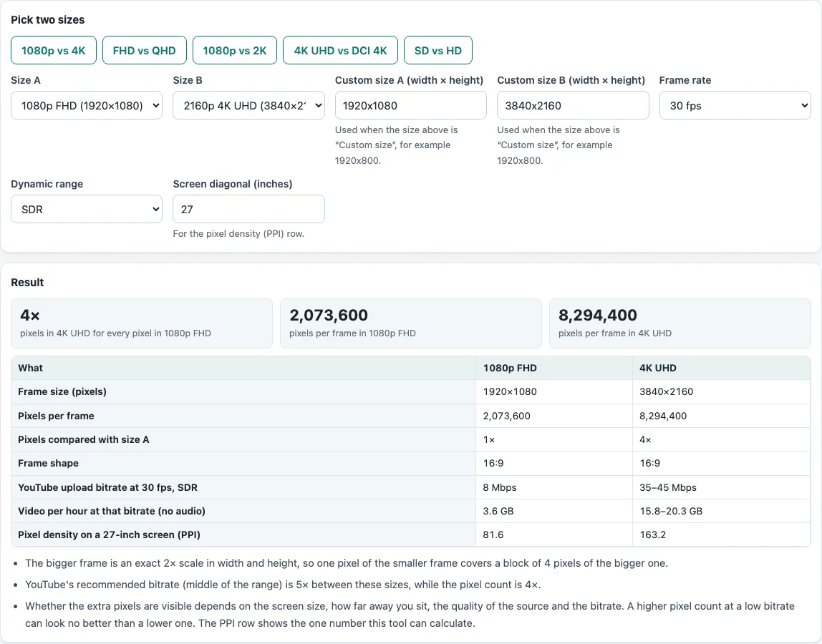Click the "3840×2160" cell in the Frame size row
The image size is (822, 644).
[x=721, y=391]
